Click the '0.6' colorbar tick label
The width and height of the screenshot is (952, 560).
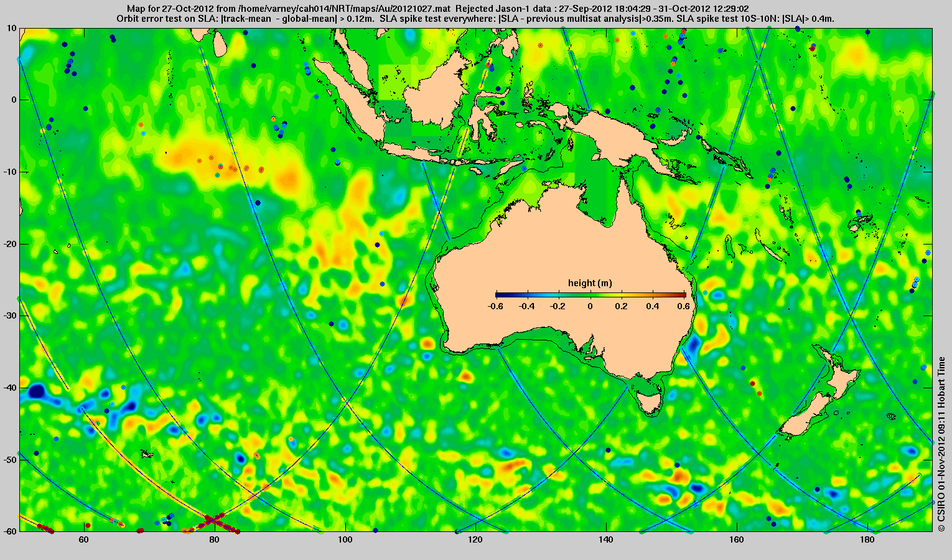tap(684, 306)
